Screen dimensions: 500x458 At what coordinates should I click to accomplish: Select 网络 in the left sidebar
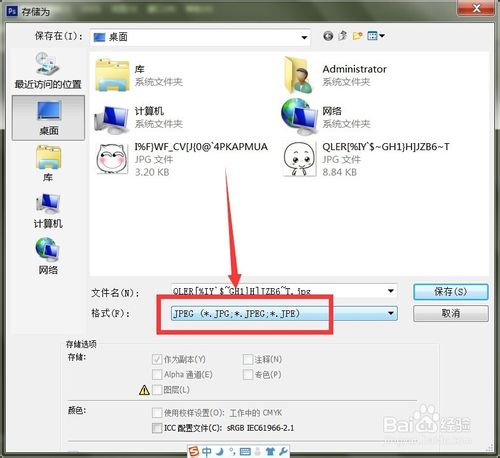click(48, 256)
